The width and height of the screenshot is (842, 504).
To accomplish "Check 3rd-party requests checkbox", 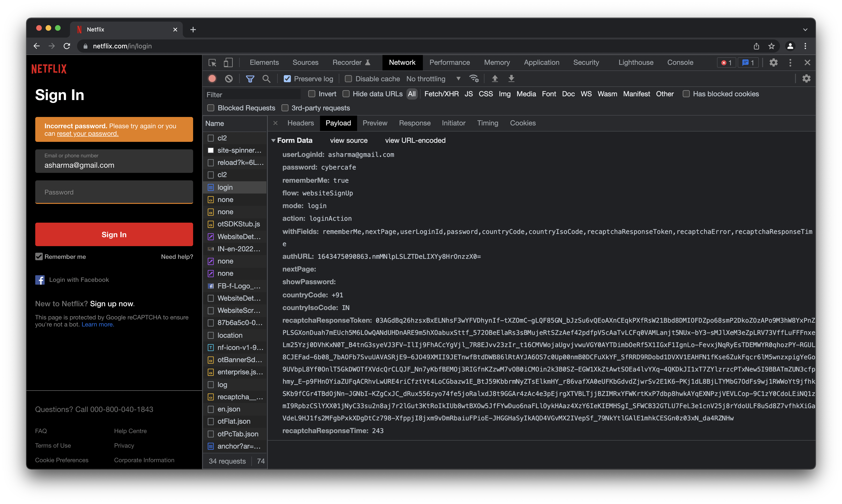I will (x=285, y=108).
